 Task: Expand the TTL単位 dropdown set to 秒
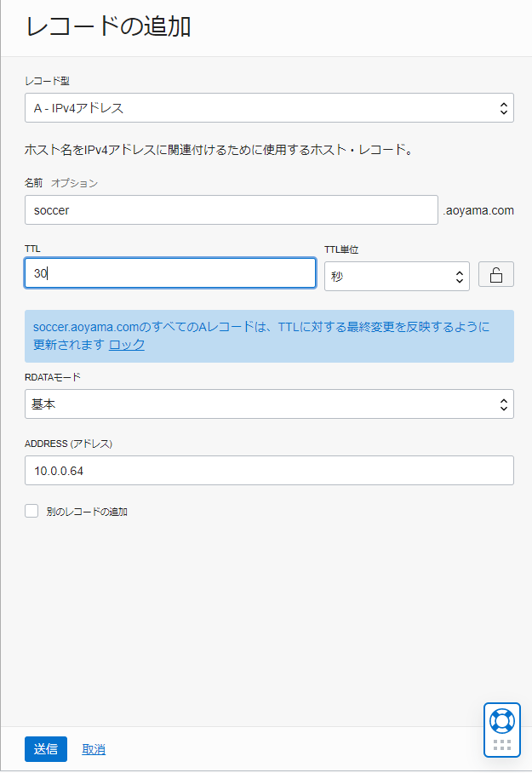397,276
